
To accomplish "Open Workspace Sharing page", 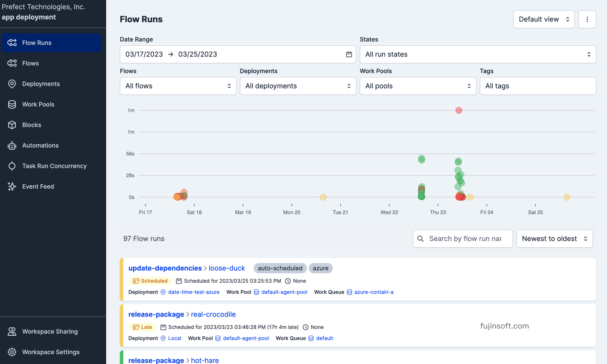I will [50, 331].
